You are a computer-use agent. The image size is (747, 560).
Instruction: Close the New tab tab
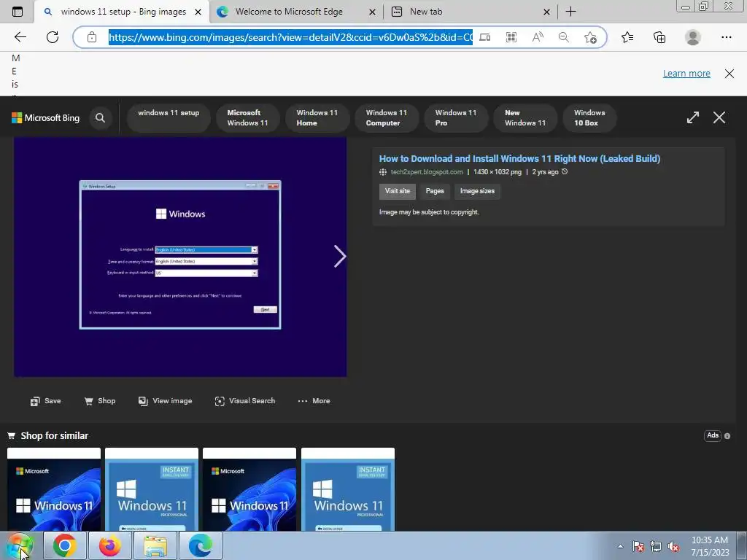point(547,12)
